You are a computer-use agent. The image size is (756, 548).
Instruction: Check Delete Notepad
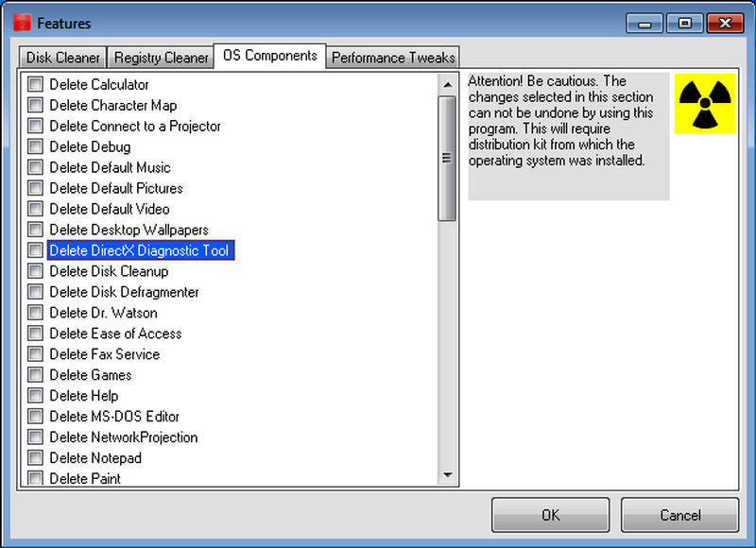34,458
